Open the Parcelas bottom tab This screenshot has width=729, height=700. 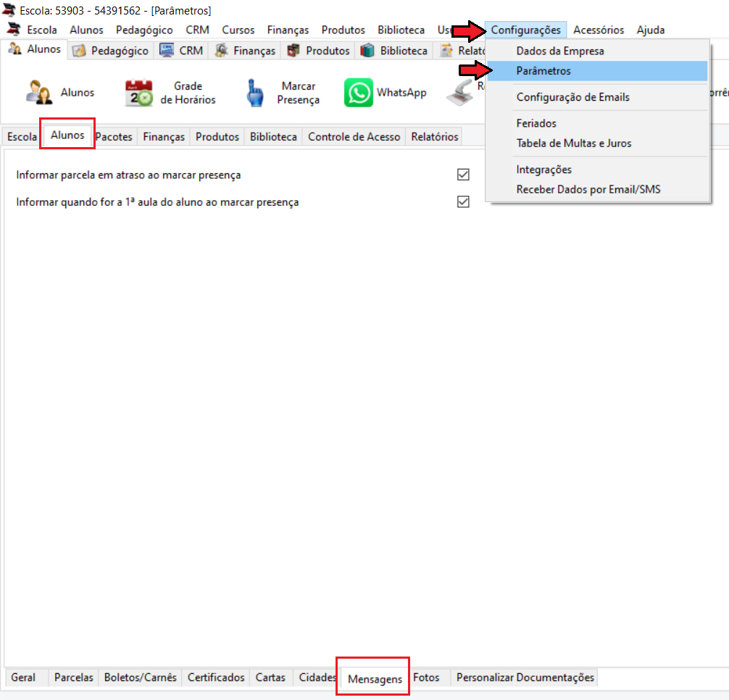click(x=73, y=678)
